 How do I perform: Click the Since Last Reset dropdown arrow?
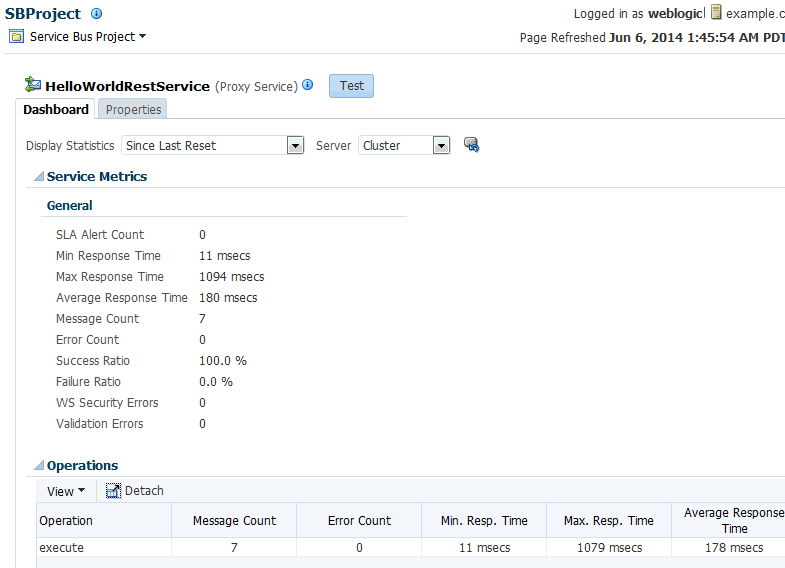click(x=295, y=146)
